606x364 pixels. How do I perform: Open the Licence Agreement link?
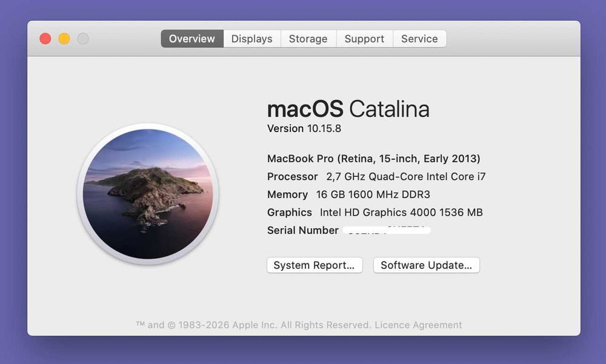pos(418,325)
